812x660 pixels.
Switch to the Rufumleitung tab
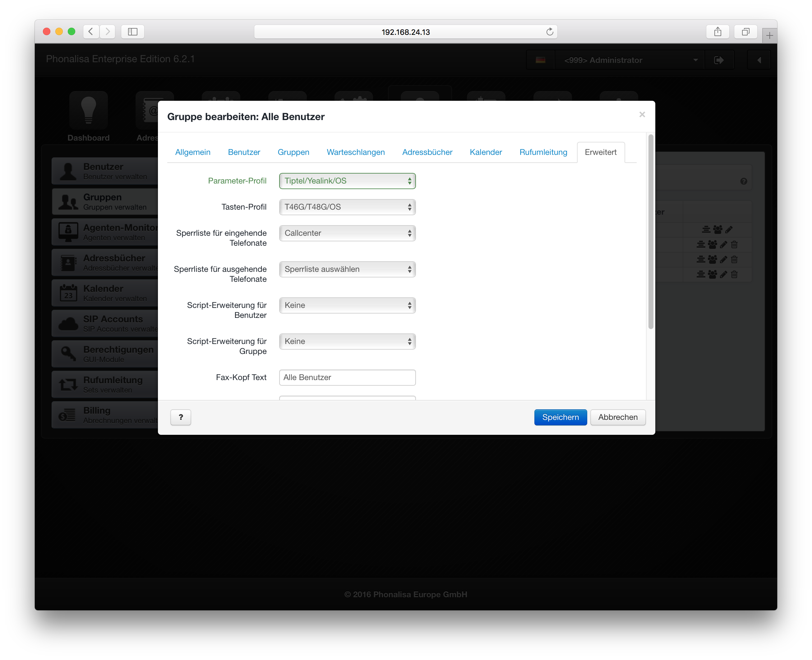[x=543, y=152]
